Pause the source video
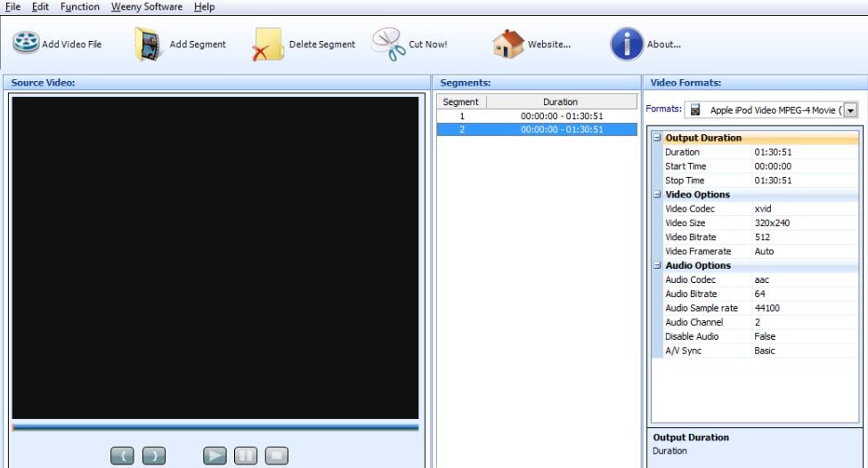 [246, 456]
